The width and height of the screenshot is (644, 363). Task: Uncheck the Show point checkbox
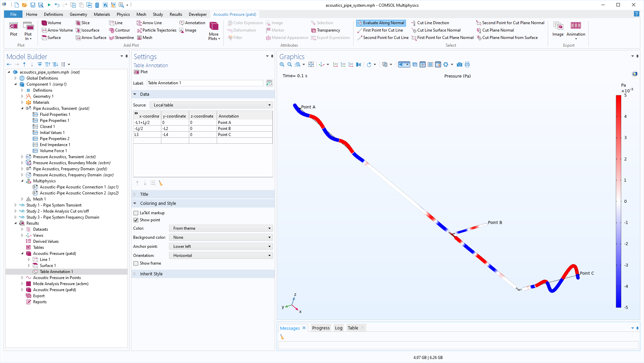[x=136, y=220]
